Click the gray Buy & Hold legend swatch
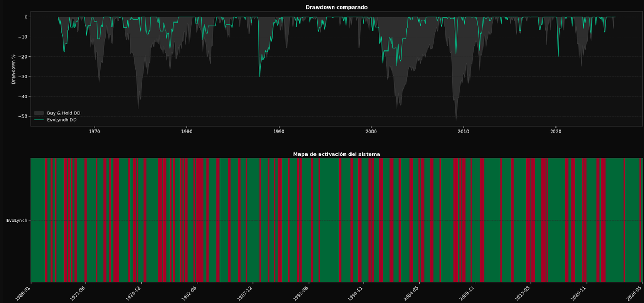 [39, 113]
